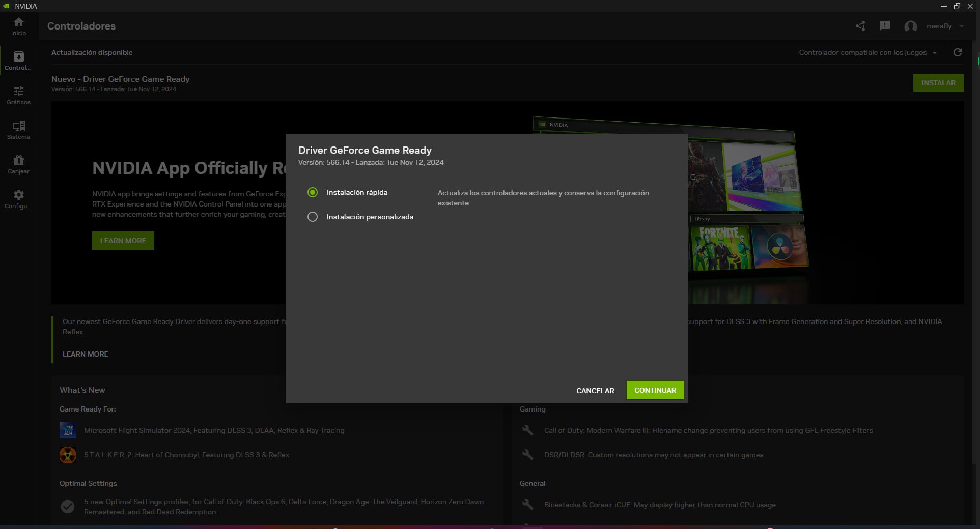Click the green INSTALAR button
This screenshot has height=529, width=980.
938,83
